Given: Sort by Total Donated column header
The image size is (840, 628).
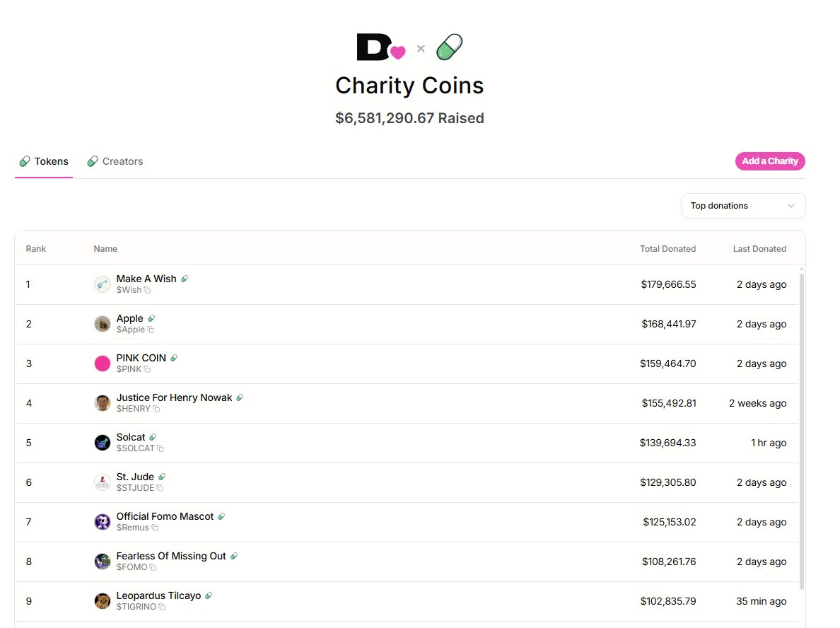Looking at the screenshot, I should click(x=667, y=249).
